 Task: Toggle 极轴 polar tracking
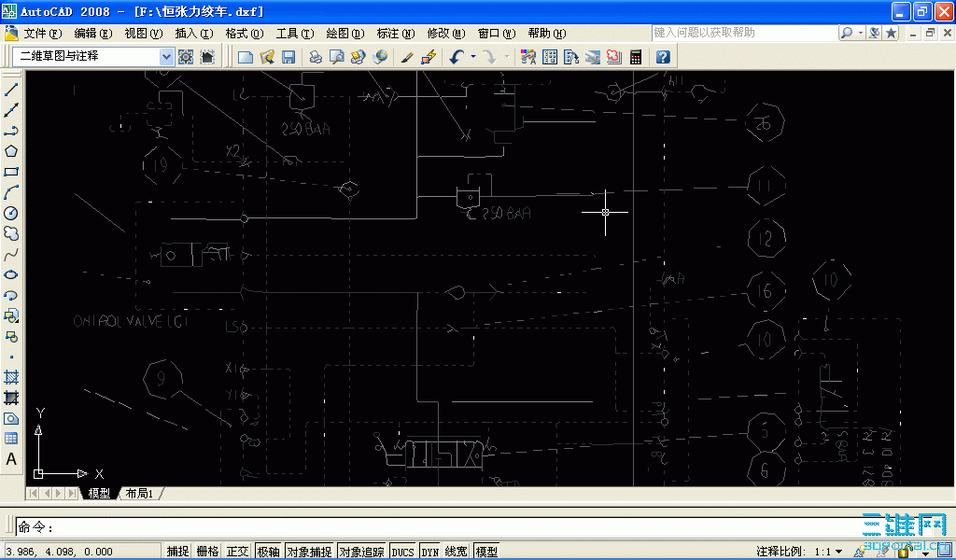(268, 552)
